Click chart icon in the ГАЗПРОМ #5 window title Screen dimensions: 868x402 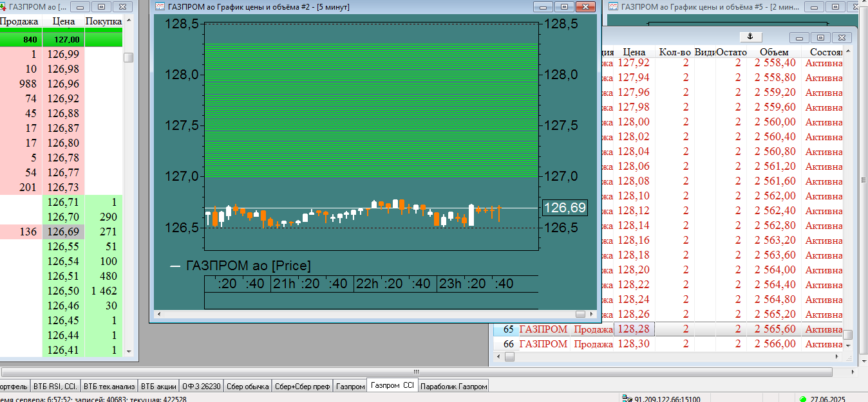[x=612, y=6]
